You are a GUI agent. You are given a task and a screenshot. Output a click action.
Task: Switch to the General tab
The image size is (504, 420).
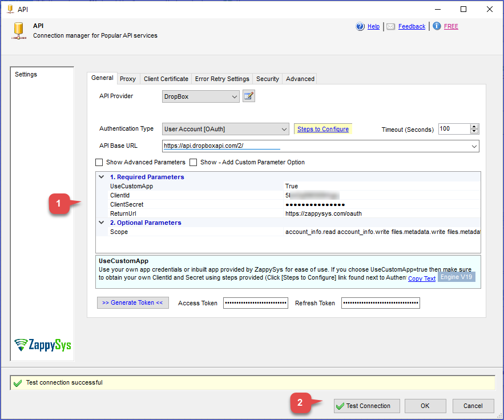tap(102, 78)
